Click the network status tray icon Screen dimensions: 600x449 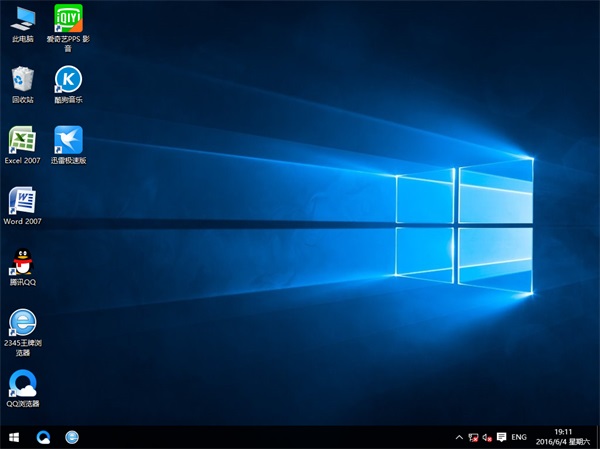click(x=472, y=437)
